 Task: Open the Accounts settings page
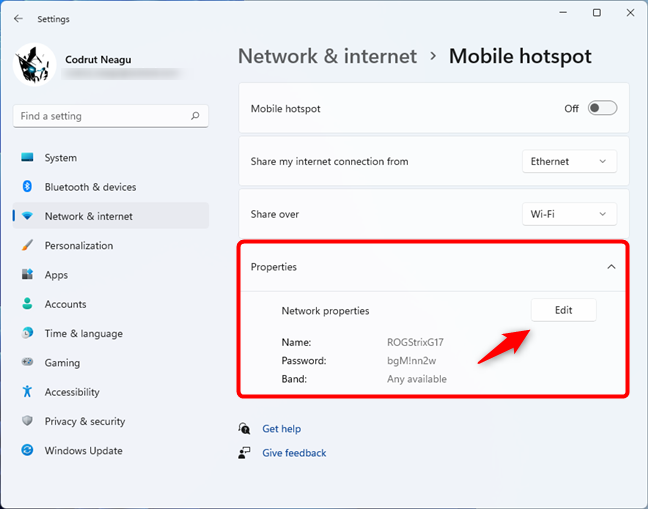coord(110,304)
